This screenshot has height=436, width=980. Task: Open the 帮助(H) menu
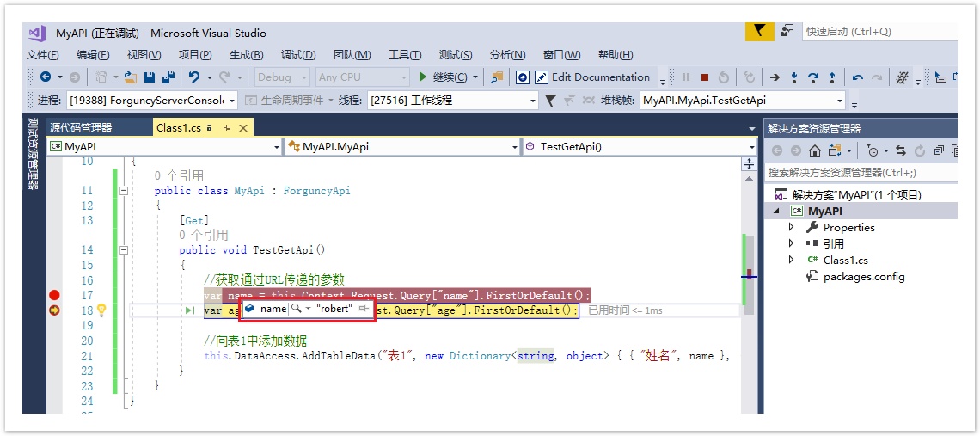pos(616,55)
